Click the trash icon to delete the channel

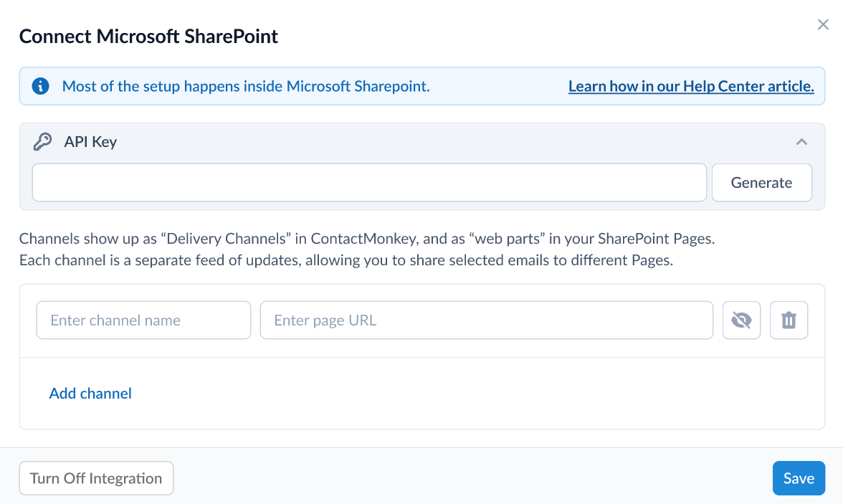(x=789, y=320)
